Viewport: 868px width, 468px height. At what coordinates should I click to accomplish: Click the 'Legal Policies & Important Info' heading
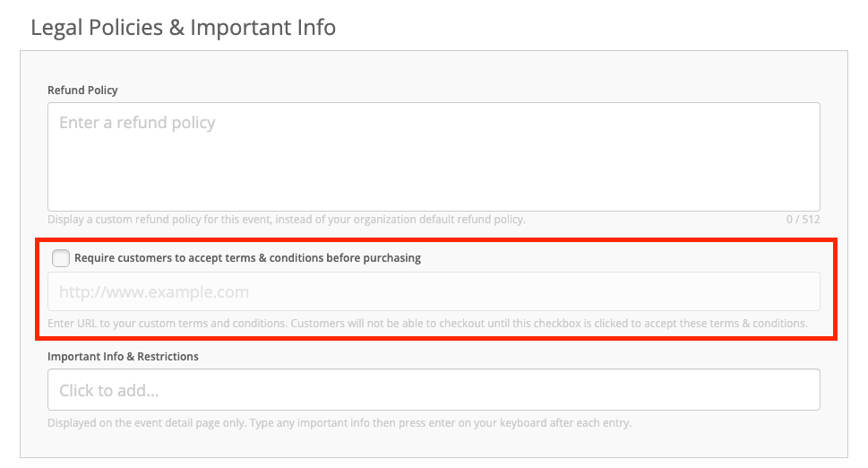[x=184, y=27]
